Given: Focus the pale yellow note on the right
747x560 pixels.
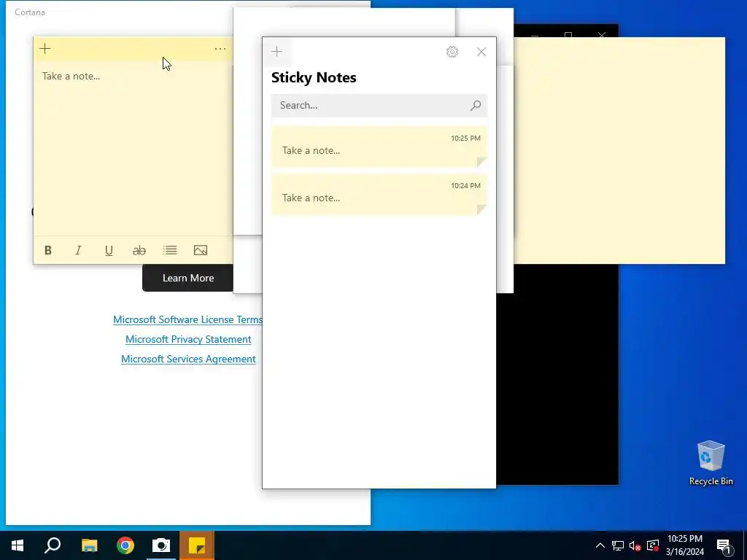Looking at the screenshot, I should pyautogui.click(x=619, y=150).
